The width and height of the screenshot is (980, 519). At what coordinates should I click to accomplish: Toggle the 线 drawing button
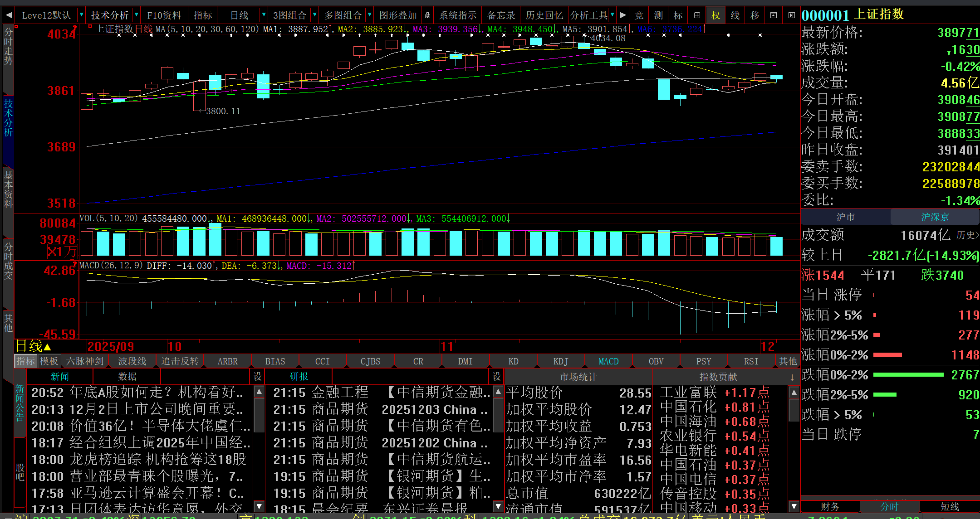[x=735, y=15]
